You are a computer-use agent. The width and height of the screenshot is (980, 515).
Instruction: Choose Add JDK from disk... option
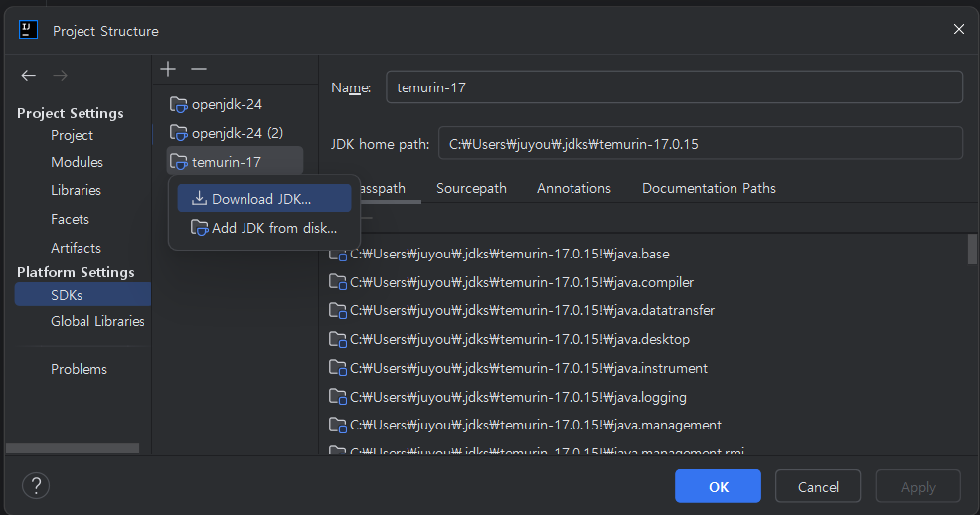pos(264,228)
